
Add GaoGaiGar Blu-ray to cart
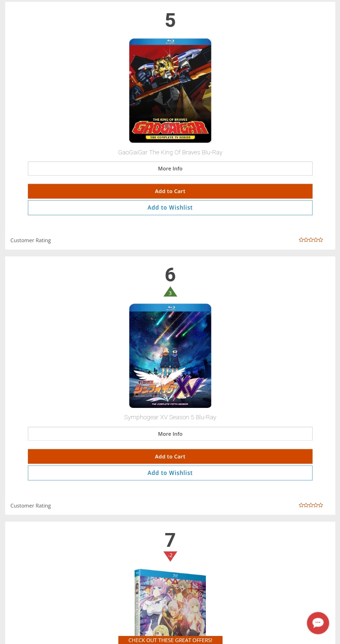coord(170,191)
